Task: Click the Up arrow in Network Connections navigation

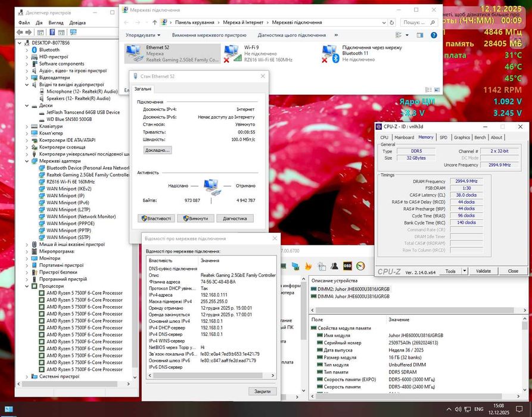Action: point(155,23)
